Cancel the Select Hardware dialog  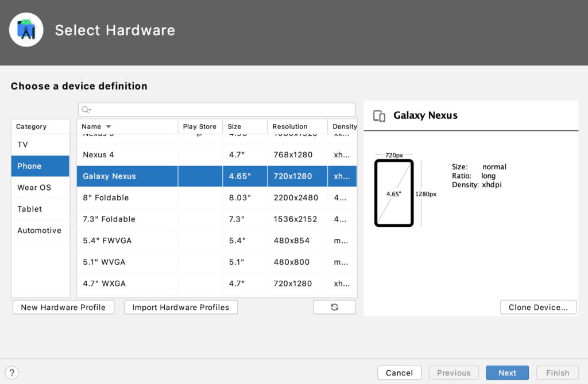click(400, 373)
